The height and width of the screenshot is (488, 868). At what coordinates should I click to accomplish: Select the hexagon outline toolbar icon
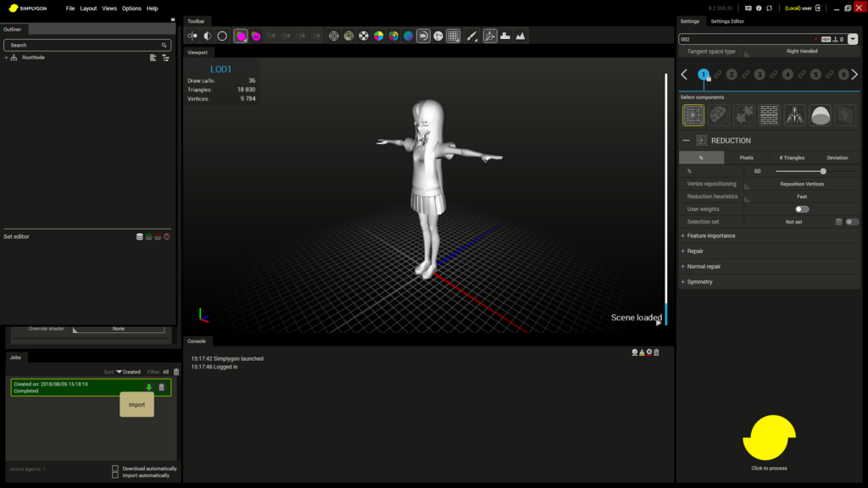pyautogui.click(x=222, y=36)
